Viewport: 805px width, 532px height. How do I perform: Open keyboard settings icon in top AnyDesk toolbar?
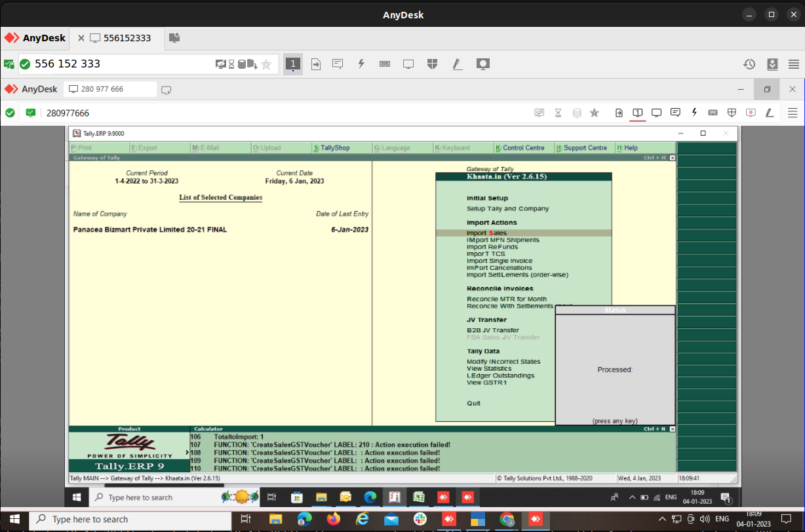[x=385, y=64]
